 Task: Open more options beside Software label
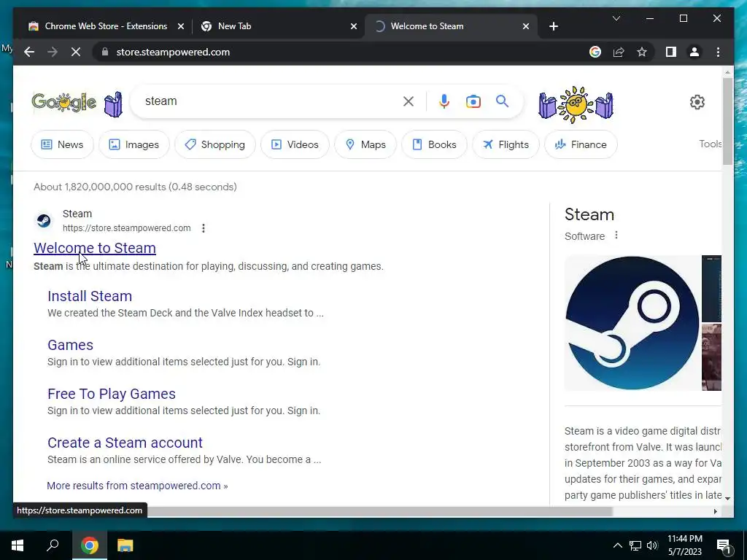click(x=616, y=236)
